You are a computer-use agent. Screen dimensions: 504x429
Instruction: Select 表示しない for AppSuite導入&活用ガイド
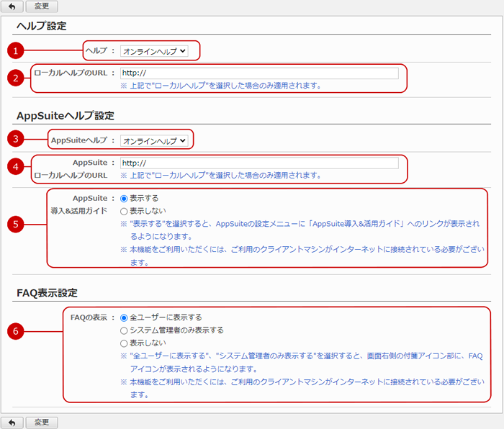124,212
